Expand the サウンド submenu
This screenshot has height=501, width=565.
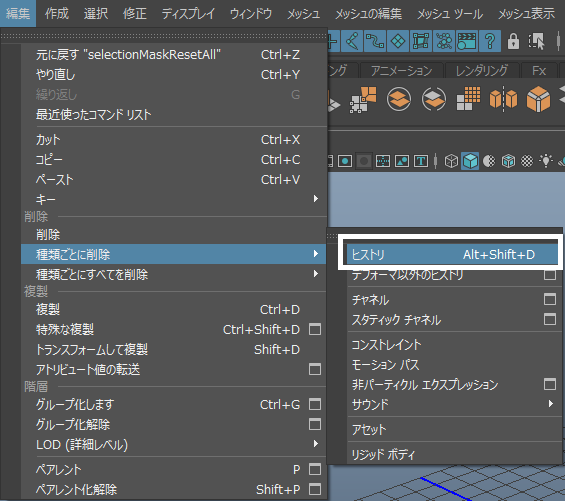[x=454, y=404]
